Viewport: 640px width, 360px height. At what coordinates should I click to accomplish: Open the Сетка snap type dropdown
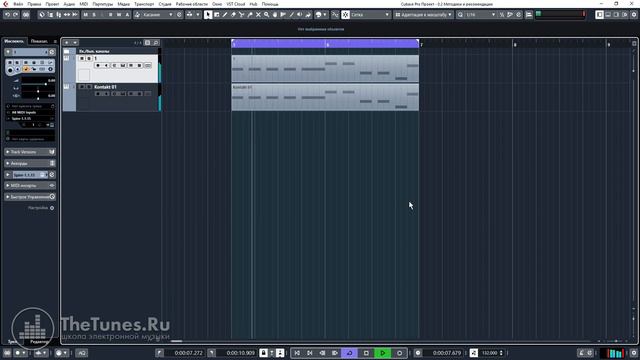tap(370, 15)
